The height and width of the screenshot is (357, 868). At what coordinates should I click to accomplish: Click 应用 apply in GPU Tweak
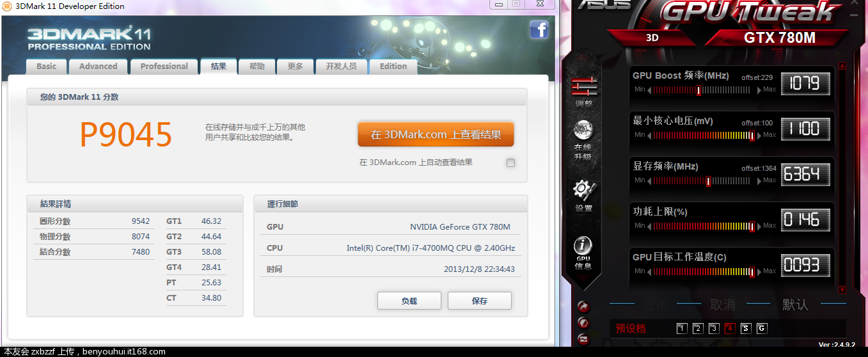[654, 305]
